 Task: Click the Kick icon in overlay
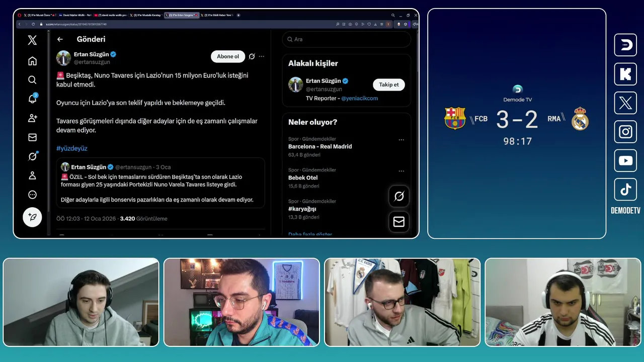(x=625, y=74)
